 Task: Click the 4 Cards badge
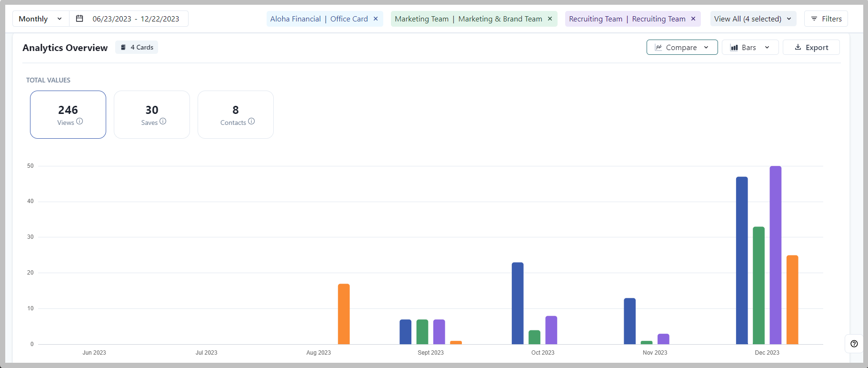(x=137, y=47)
